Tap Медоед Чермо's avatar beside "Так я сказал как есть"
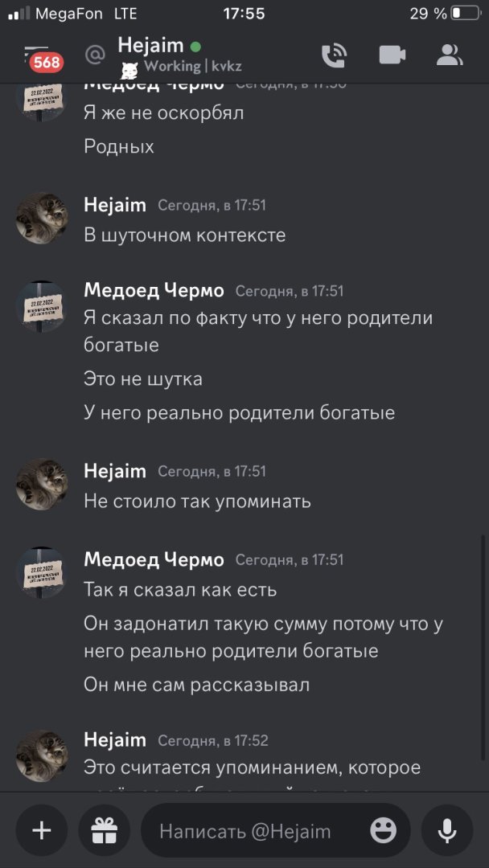489x868 pixels. click(x=42, y=572)
